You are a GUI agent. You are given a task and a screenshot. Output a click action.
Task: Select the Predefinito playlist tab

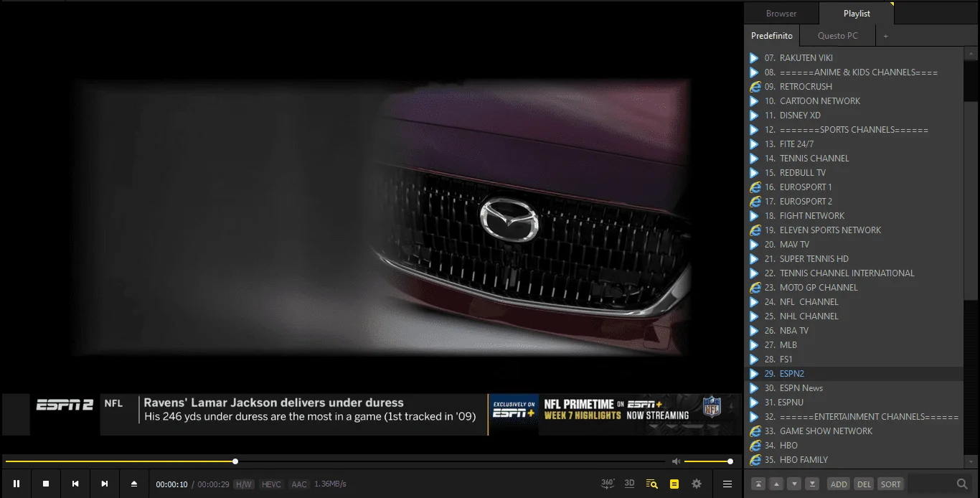[772, 36]
